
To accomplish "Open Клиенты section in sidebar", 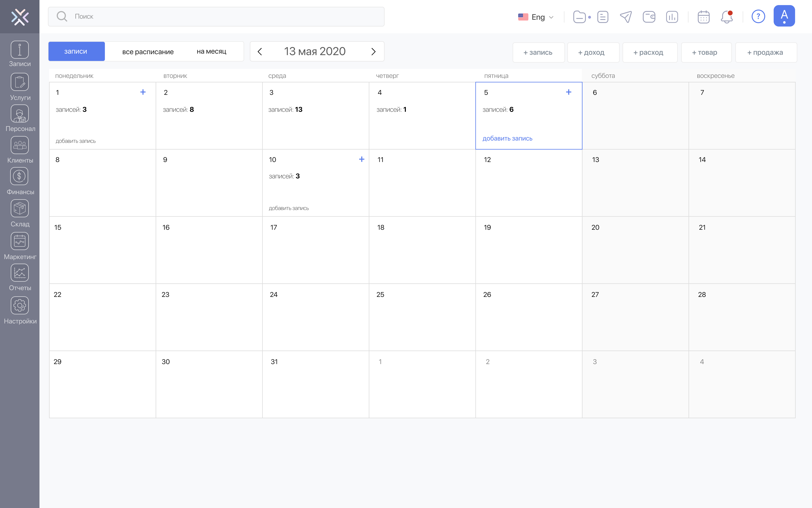I will (20, 150).
